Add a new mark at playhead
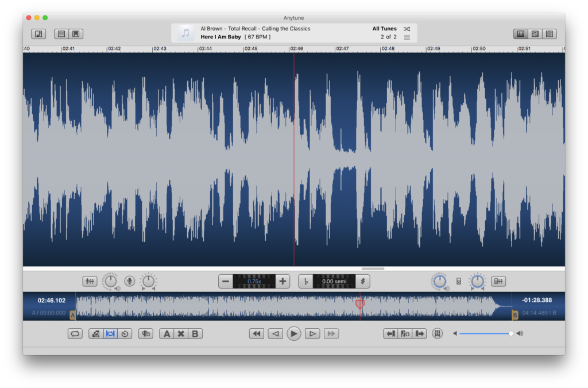This screenshot has height=388, width=588. (x=405, y=333)
